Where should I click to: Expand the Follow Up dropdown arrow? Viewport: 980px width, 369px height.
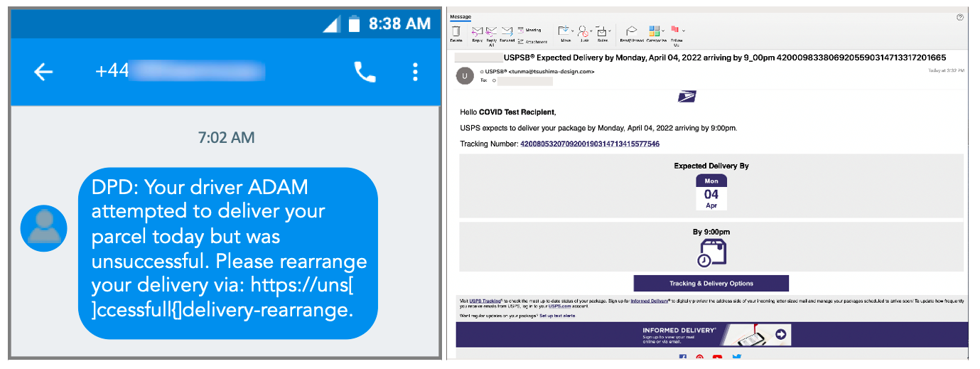tap(684, 31)
